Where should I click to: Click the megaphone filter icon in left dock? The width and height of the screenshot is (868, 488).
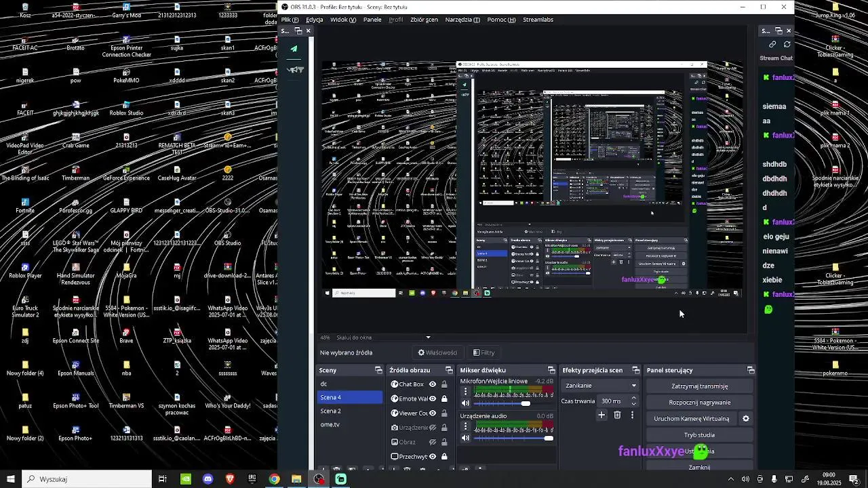[x=295, y=70]
